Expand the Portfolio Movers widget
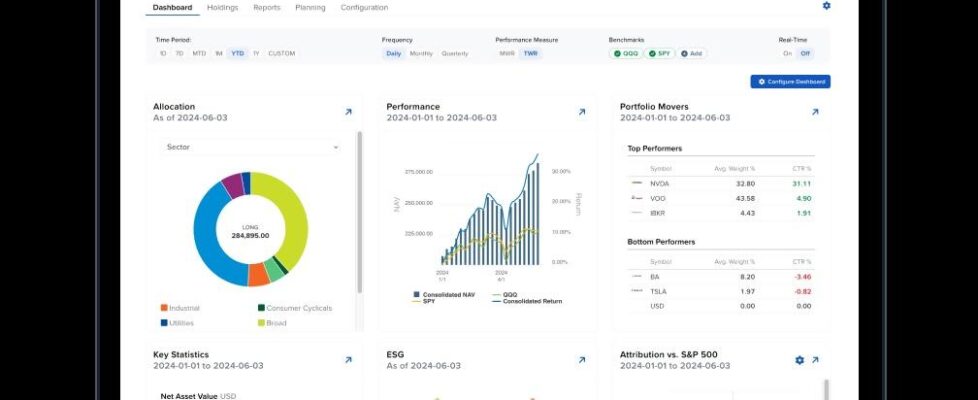This screenshot has width=978, height=400. [x=815, y=112]
